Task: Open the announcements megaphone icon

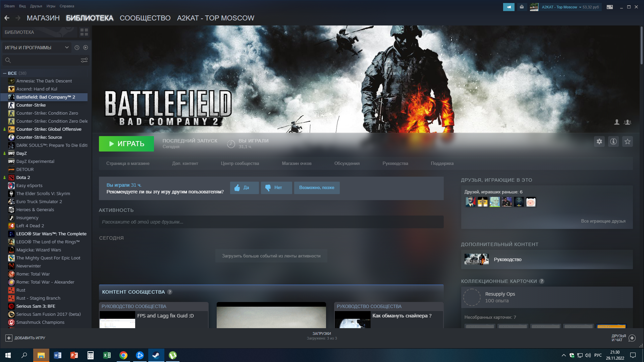Action: 508,7
